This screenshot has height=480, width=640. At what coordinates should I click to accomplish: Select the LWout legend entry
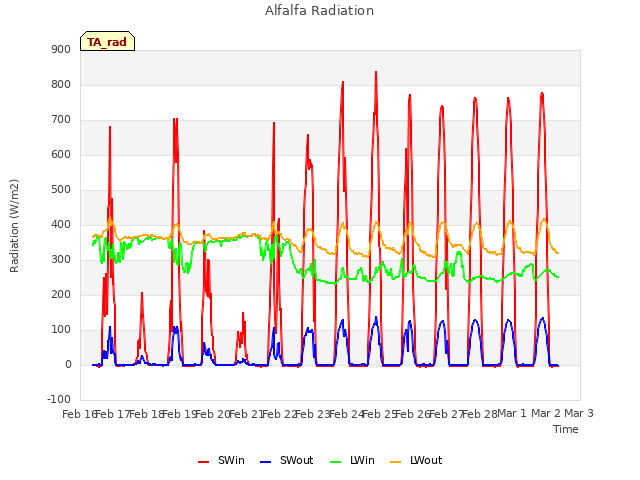point(416,460)
